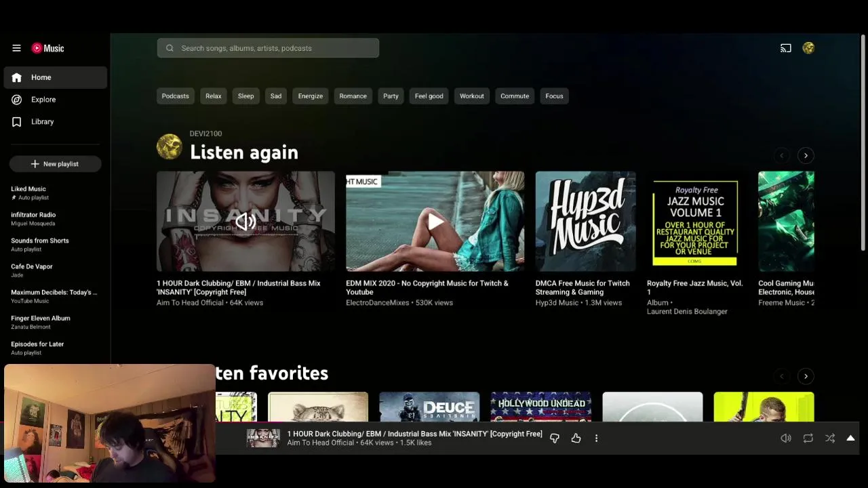Screen dimensions: 868x488
Task: Create a New playlist
Action: pyautogui.click(x=55, y=164)
